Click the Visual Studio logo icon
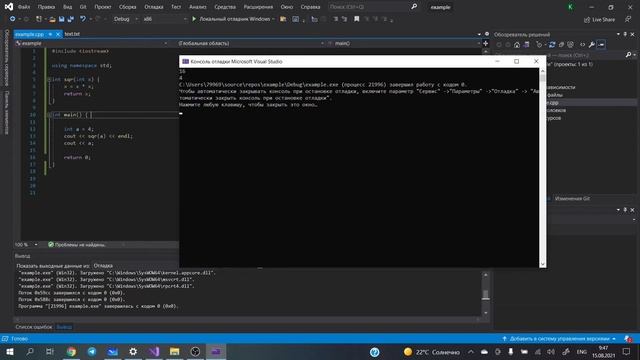The height and width of the screenshot is (360, 640). click(9, 7)
